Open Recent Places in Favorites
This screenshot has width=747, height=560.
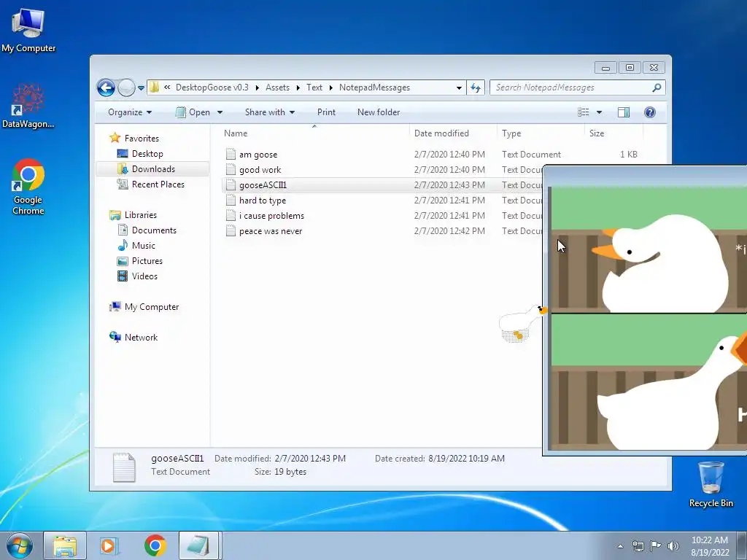[x=158, y=184]
